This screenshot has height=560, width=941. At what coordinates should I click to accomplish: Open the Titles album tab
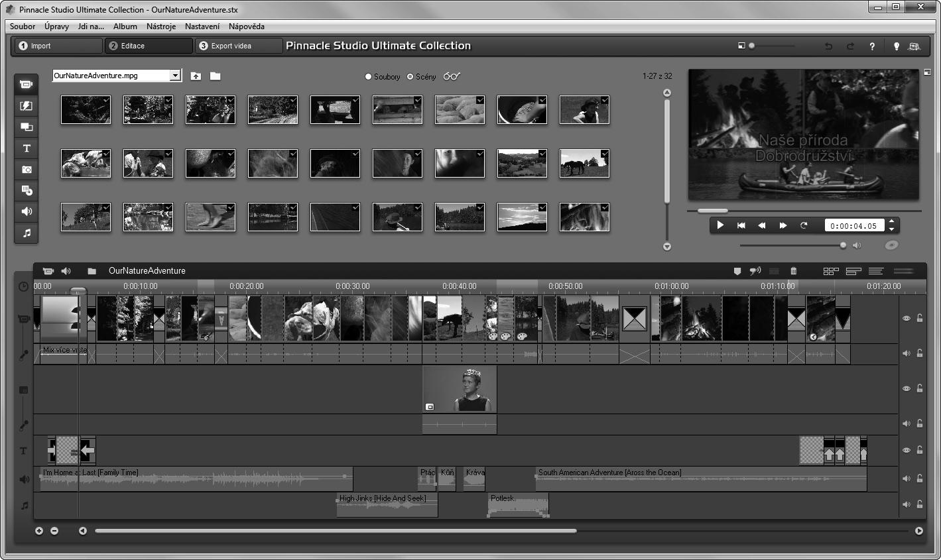click(27, 148)
